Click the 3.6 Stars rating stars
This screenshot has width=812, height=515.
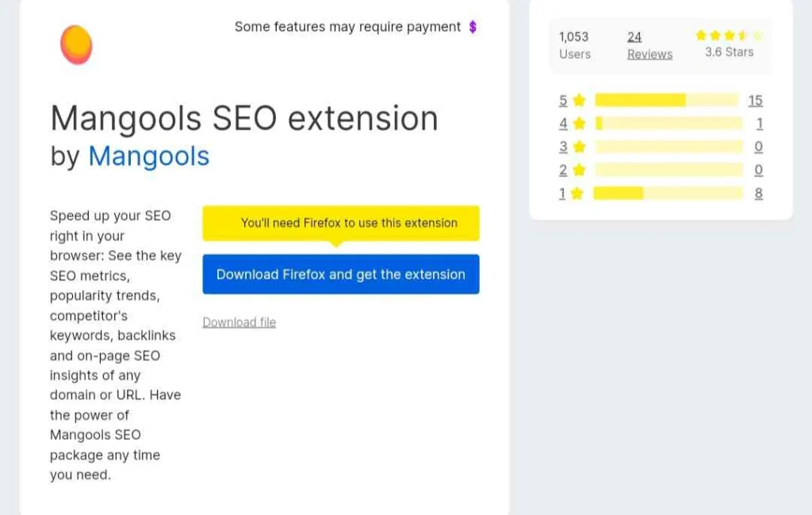(729, 35)
